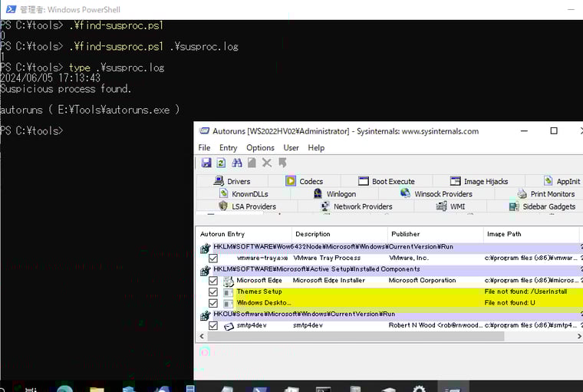
Task: Click the registry icon beside HKLM Wow6432Node Run
Action: (205, 248)
